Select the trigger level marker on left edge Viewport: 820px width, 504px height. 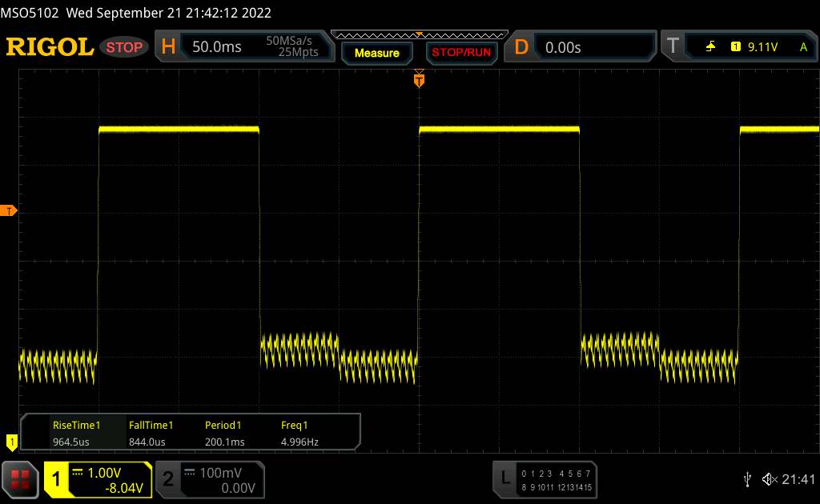pyautogui.click(x=8, y=211)
